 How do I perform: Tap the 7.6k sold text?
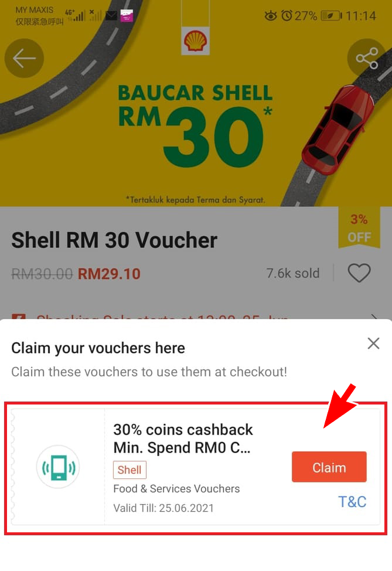[x=293, y=273]
